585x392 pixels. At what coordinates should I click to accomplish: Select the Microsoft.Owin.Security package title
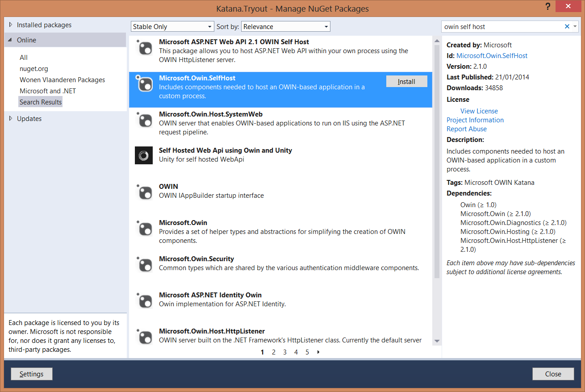pyautogui.click(x=196, y=259)
